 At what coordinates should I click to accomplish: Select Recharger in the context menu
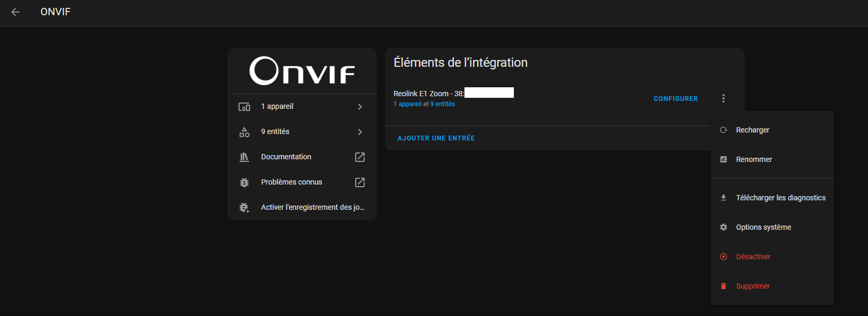[x=752, y=130]
